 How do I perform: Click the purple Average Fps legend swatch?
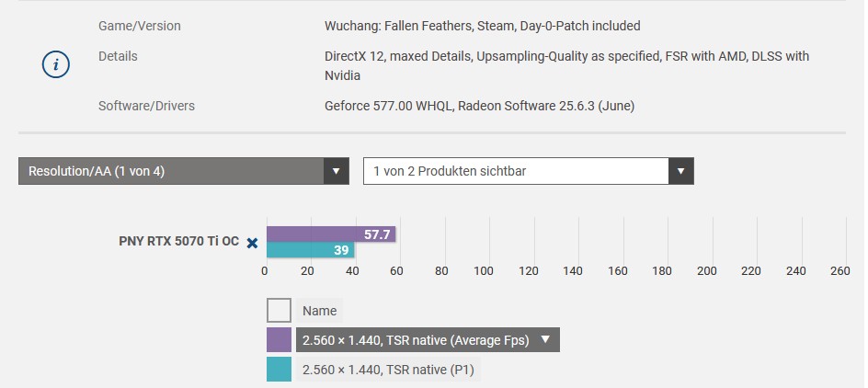(279, 340)
